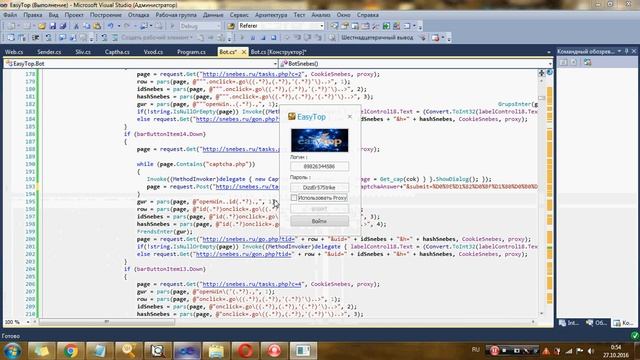This screenshot has width=640, height=360.
Task: Click the Visual Studio taskbar icon
Action: pyautogui.click(x=187, y=350)
